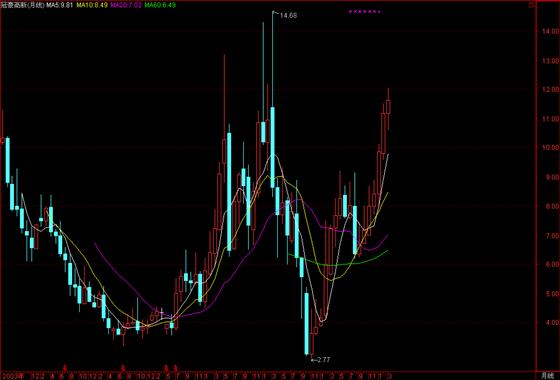Select the MA20 purple moving average legend
This screenshot has height=380, width=560.
(x=126, y=5)
